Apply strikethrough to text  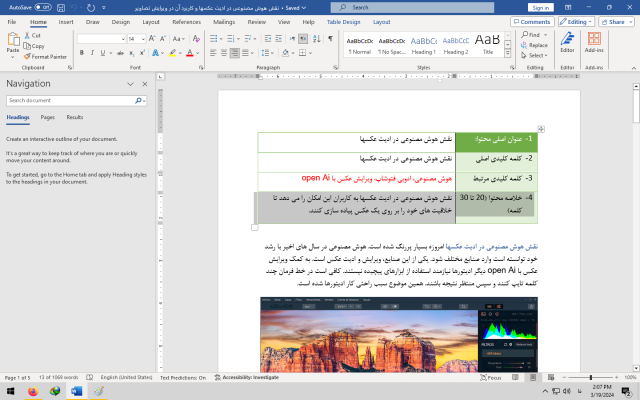click(120, 53)
